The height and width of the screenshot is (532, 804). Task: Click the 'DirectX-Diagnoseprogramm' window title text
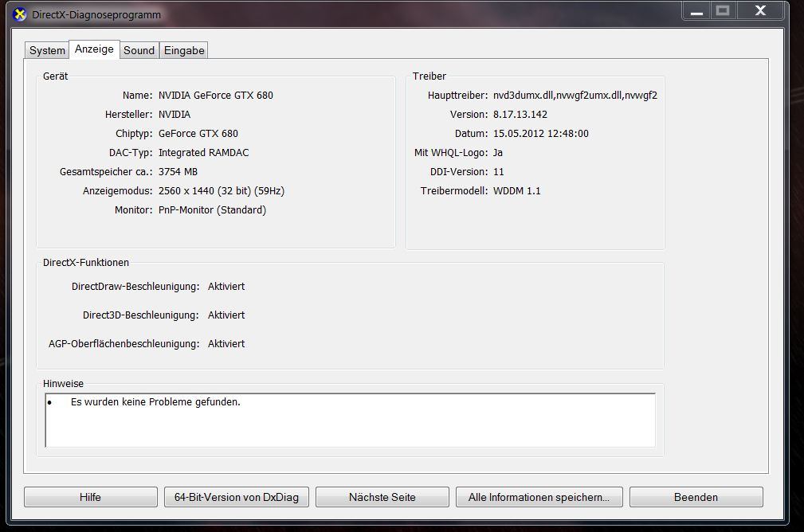coord(96,15)
